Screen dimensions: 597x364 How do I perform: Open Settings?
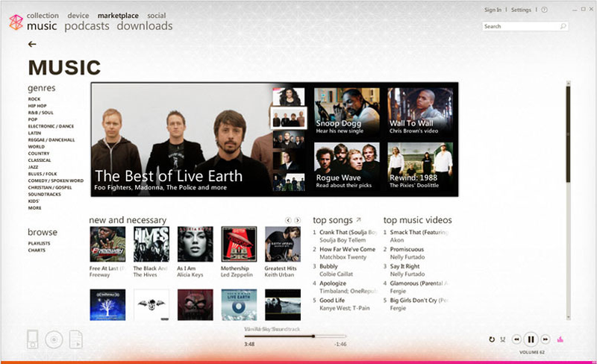(521, 10)
